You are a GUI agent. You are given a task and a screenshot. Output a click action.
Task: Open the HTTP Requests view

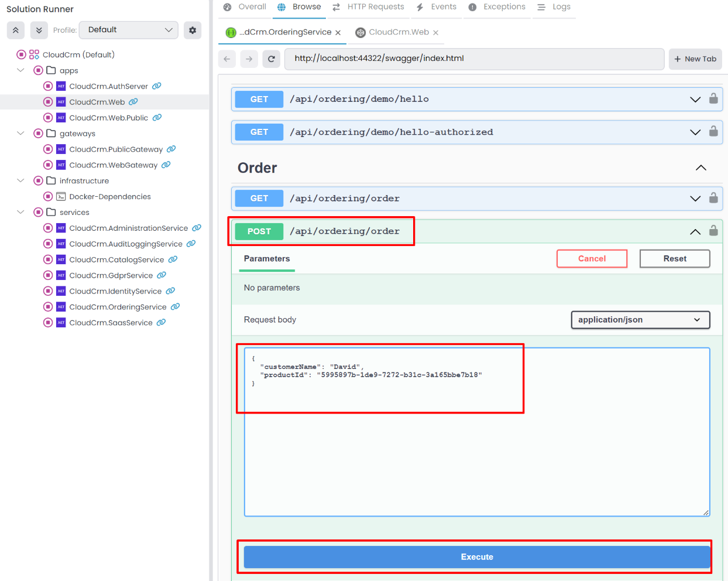(x=375, y=6)
